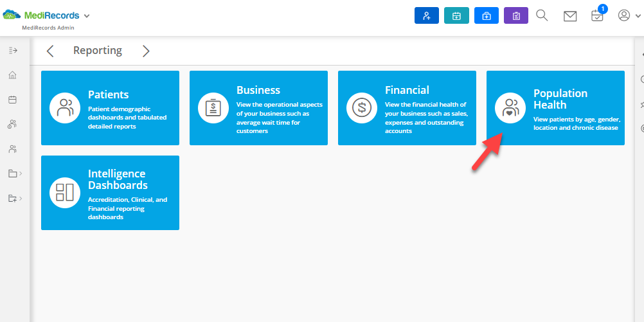Image resolution: width=644 pixels, height=322 pixels.
Task: Go to Home in the sidebar
Action: coord(13,75)
